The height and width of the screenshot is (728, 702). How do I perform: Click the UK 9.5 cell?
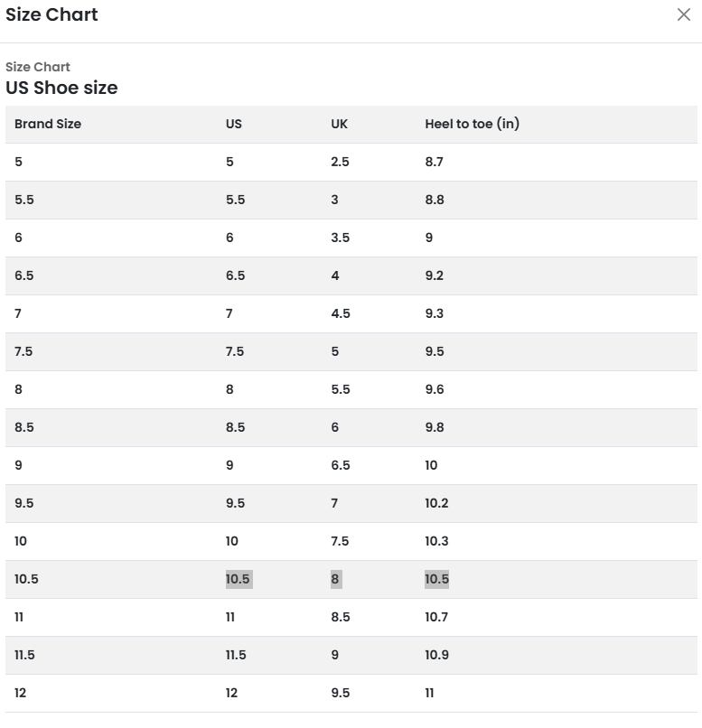click(x=341, y=693)
